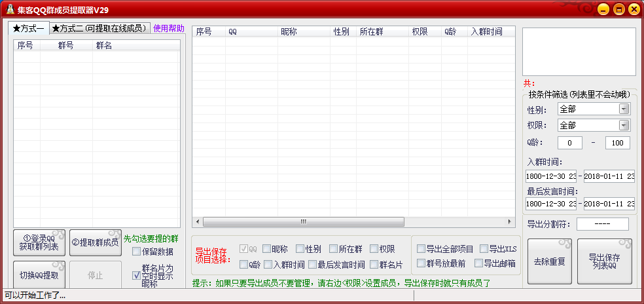Click the left scroll arrow of member table

click(x=198, y=221)
